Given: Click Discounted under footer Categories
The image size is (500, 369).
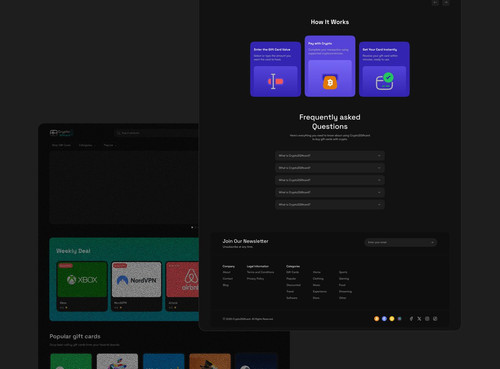Looking at the screenshot, I should coord(293,285).
